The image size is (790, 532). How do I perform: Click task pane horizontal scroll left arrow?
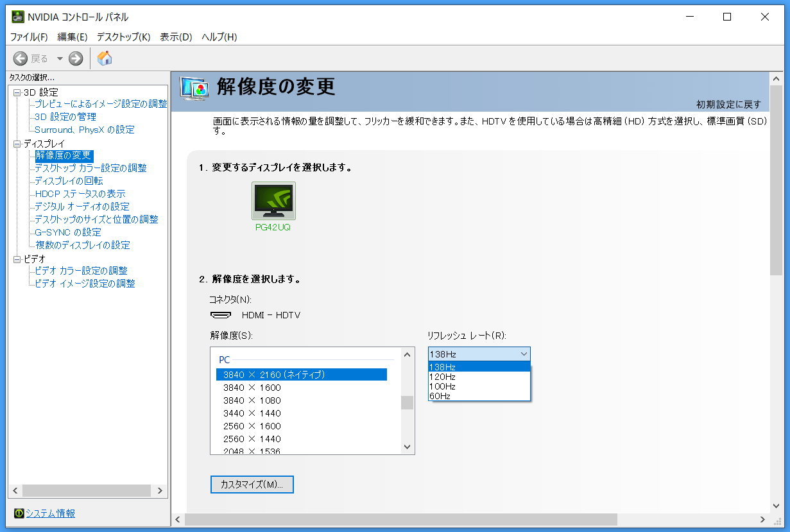pyautogui.click(x=15, y=491)
